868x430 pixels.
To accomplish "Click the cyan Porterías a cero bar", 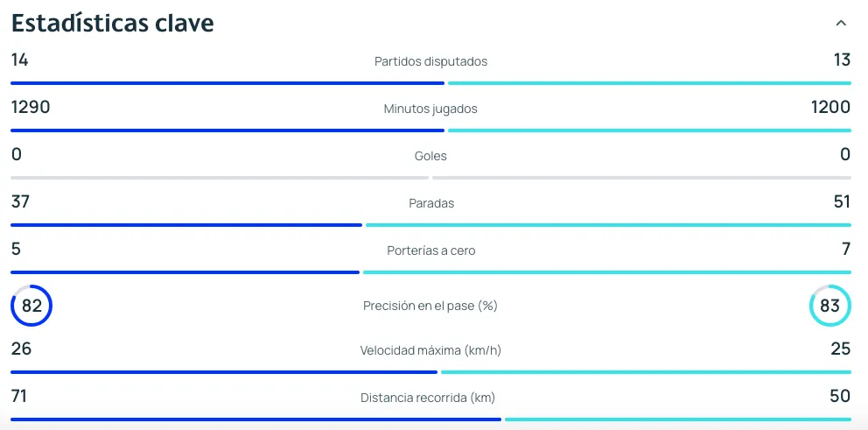I will tap(607, 272).
